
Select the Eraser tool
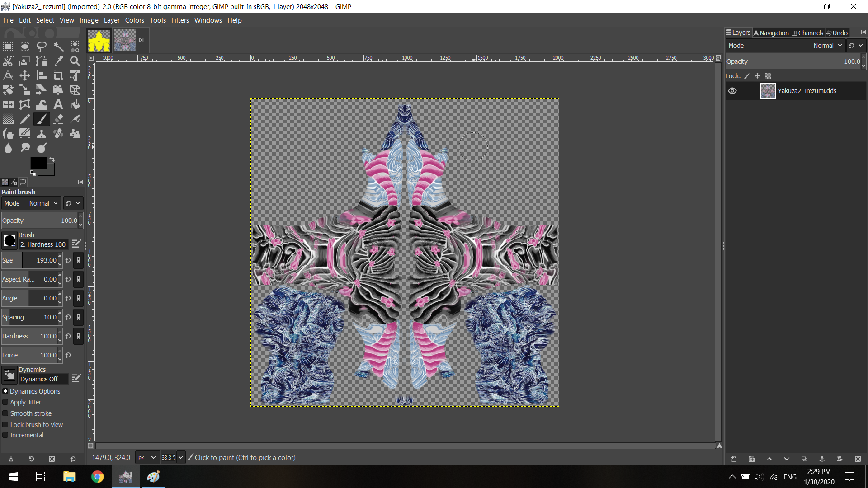pyautogui.click(x=58, y=119)
